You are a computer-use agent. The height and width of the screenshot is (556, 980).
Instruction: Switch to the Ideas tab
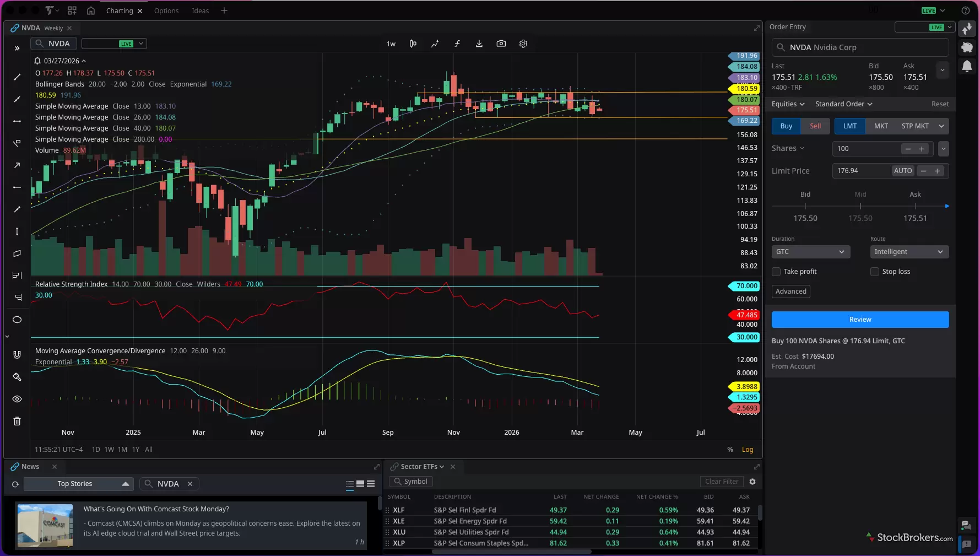coord(200,10)
